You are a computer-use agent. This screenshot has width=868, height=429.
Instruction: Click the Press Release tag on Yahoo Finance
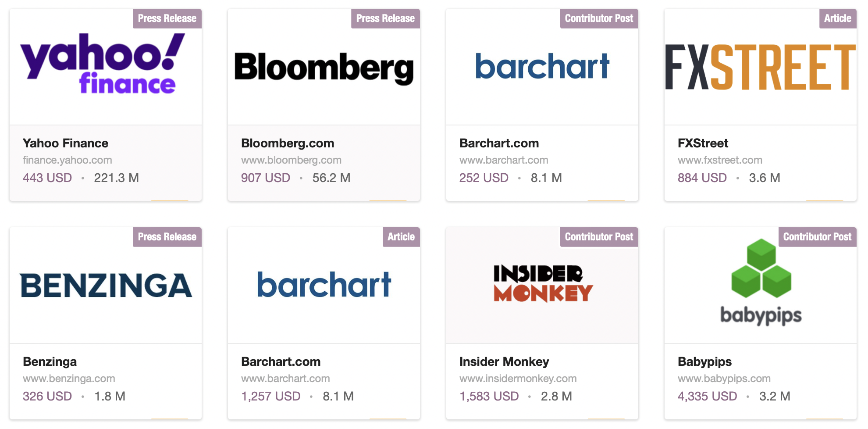(x=167, y=18)
